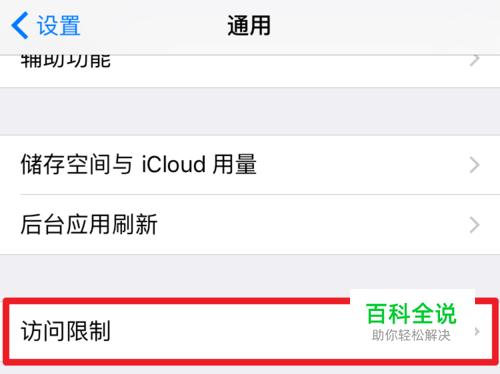Tap chevron beside 后台应用刷新

click(475, 225)
